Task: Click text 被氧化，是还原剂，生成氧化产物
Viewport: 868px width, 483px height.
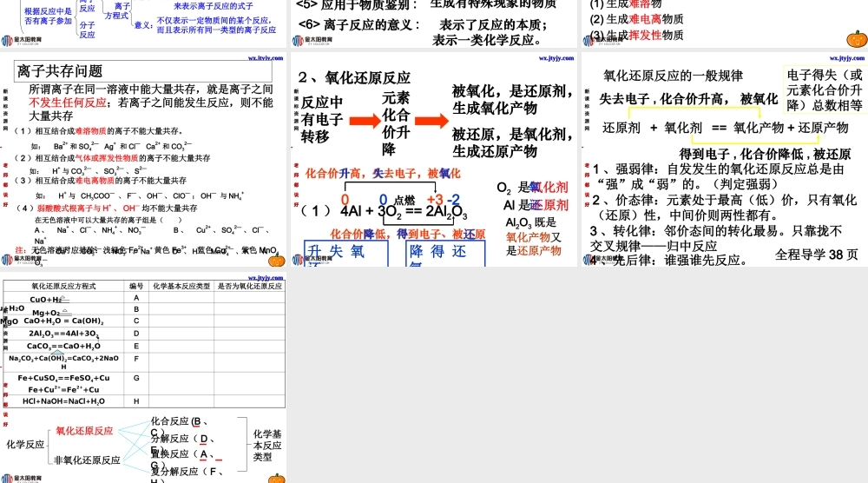Action: (512, 100)
